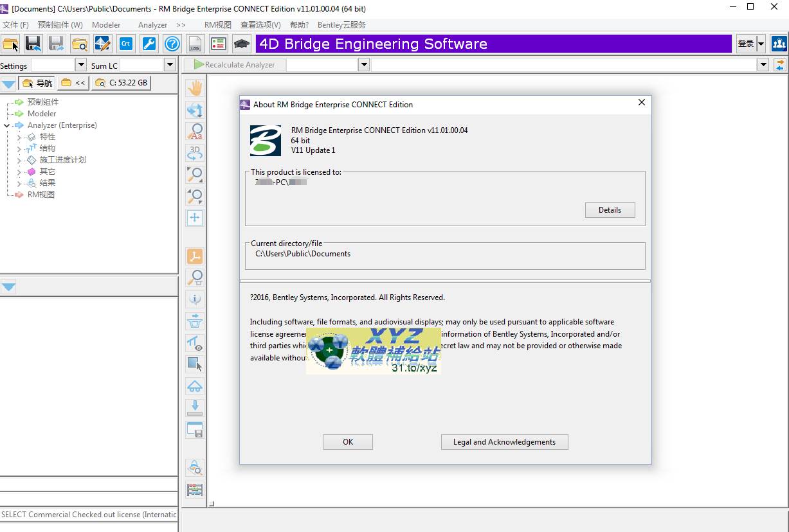The height and width of the screenshot is (532, 789).
Task: Open Legal and Acknowledgements
Action: 504,442
